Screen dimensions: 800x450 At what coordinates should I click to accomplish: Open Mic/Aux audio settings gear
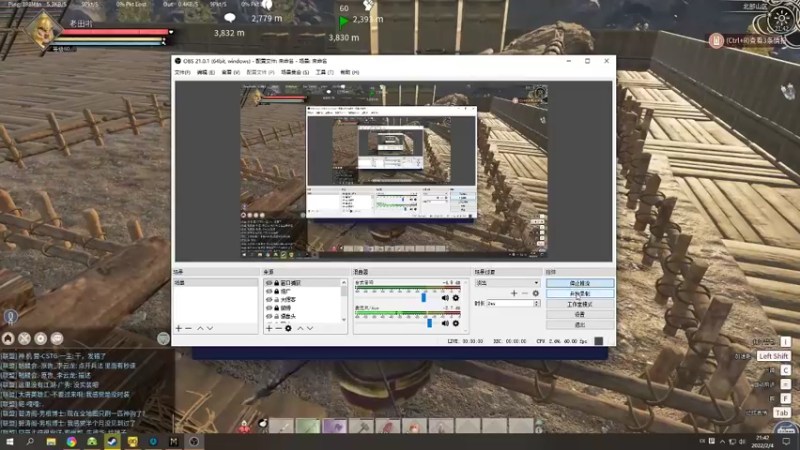click(x=456, y=323)
